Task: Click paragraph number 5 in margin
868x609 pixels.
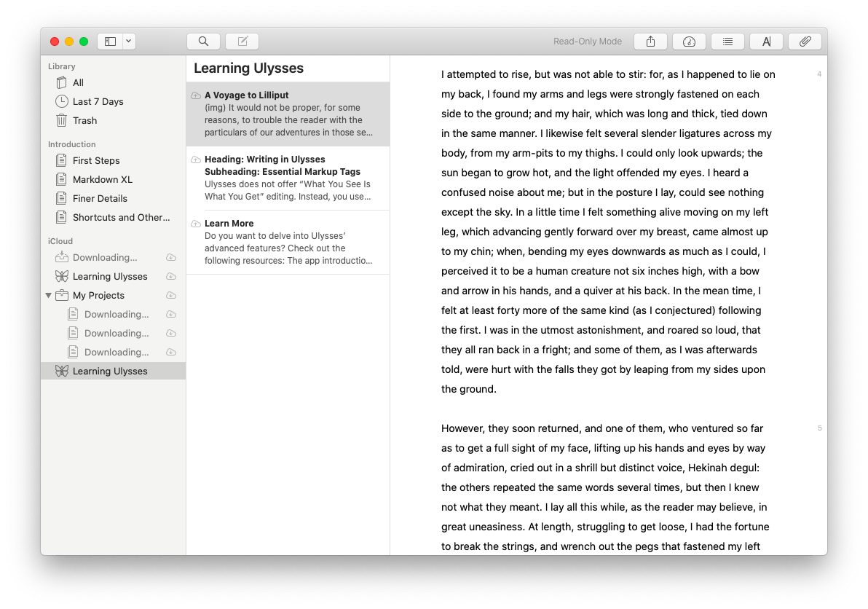Action: 819,428
